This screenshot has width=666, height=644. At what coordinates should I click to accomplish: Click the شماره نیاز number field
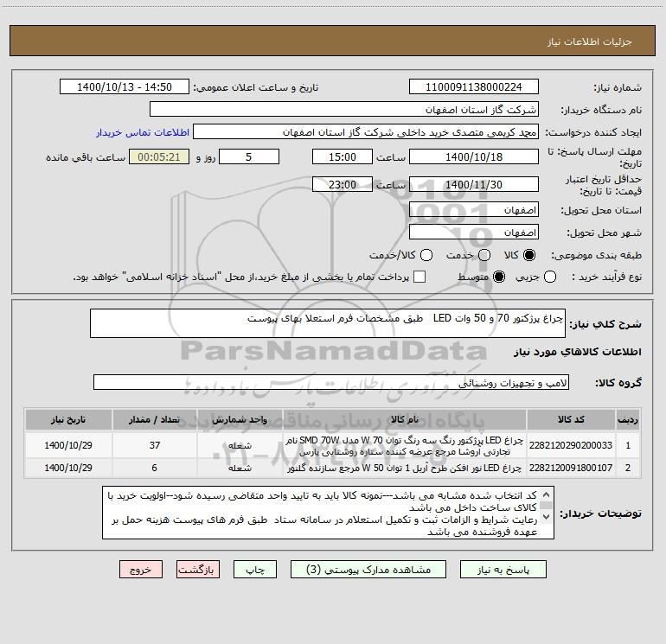[x=474, y=86]
